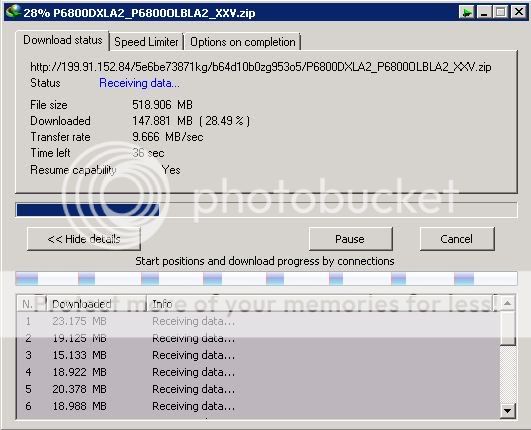Click the download URL text
The height and width of the screenshot is (430, 531).
pyautogui.click(x=261, y=67)
